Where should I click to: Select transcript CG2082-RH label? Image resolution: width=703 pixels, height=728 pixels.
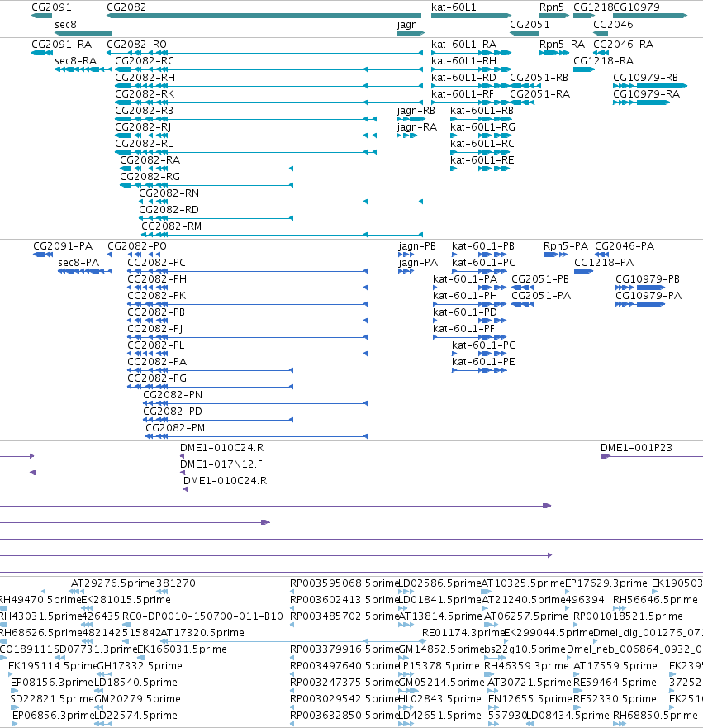pos(145,78)
